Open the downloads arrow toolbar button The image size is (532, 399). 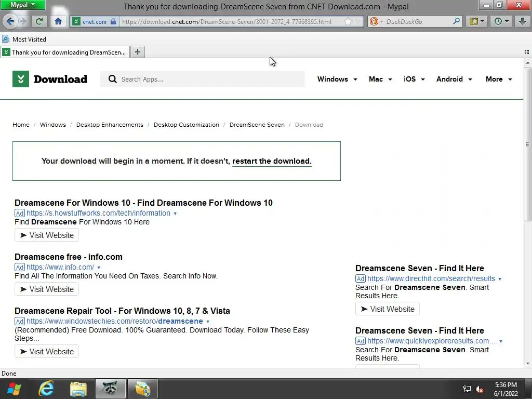pos(523,22)
